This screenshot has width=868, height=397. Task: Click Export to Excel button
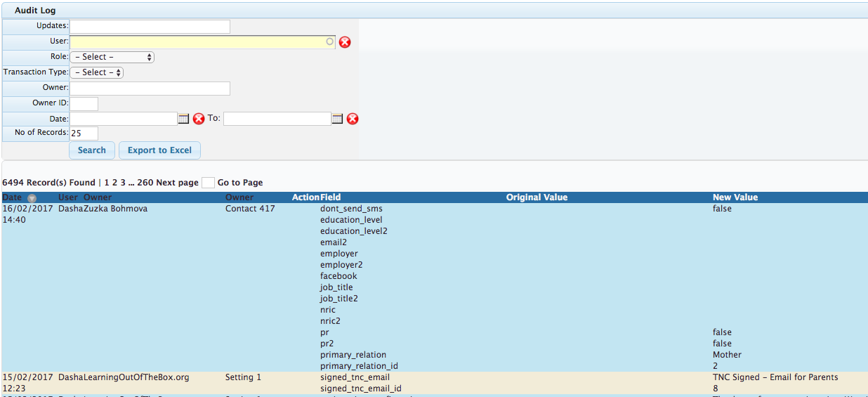coord(159,150)
